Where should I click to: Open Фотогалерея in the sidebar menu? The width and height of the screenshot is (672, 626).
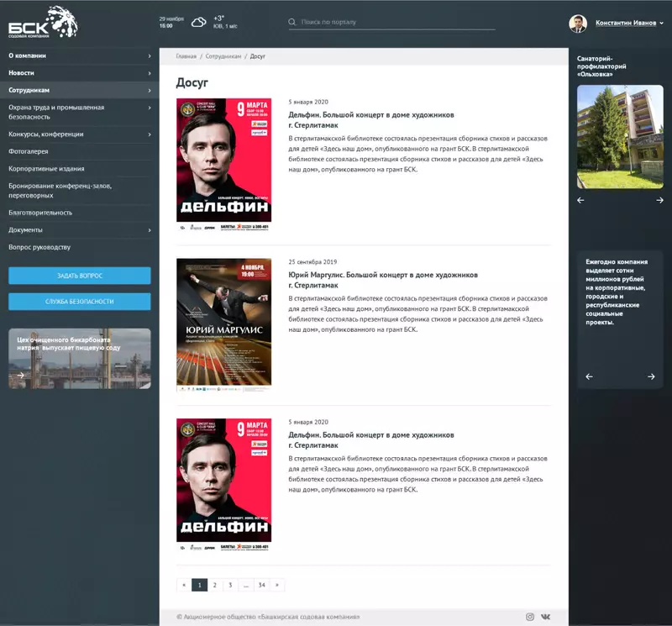coord(29,151)
